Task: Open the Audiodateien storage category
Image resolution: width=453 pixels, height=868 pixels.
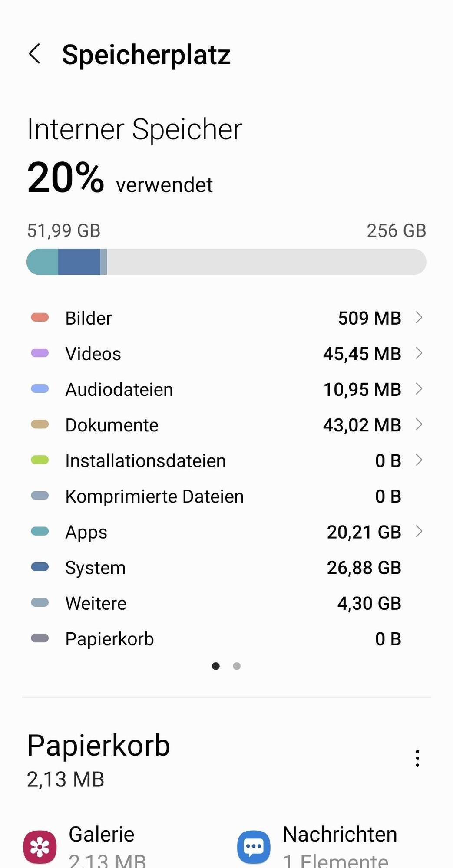Action: click(x=226, y=389)
